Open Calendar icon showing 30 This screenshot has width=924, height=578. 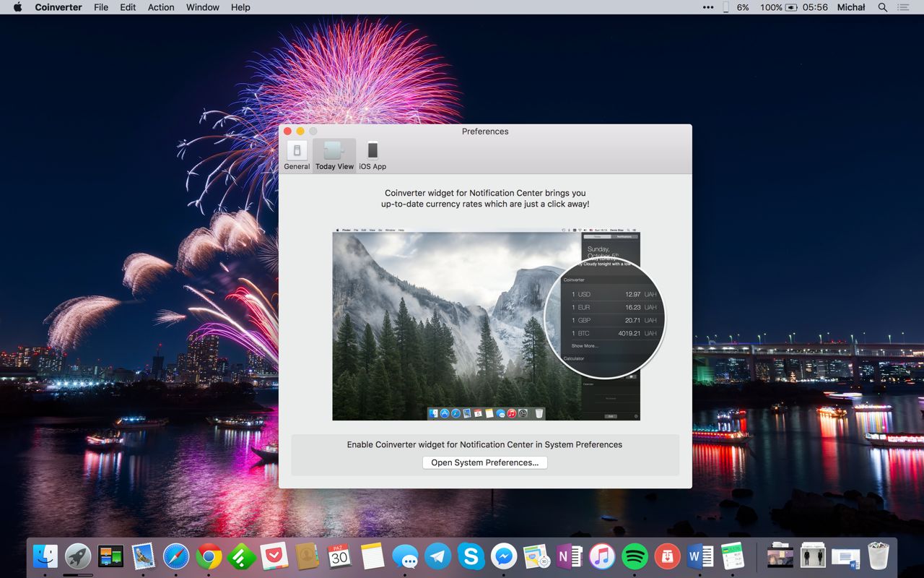[339, 556]
